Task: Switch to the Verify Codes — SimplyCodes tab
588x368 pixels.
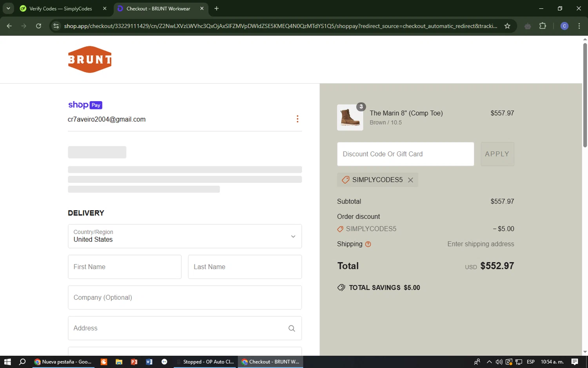Action: click(x=61, y=9)
